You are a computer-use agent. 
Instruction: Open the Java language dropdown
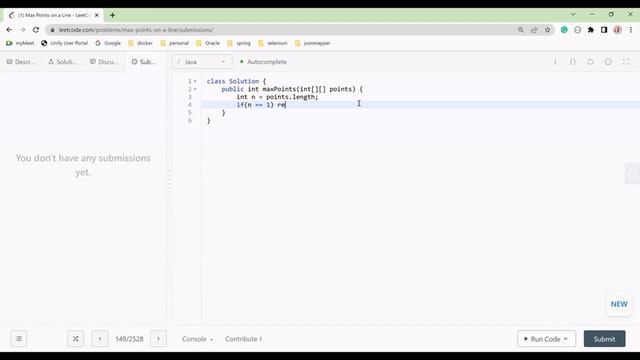point(202,62)
